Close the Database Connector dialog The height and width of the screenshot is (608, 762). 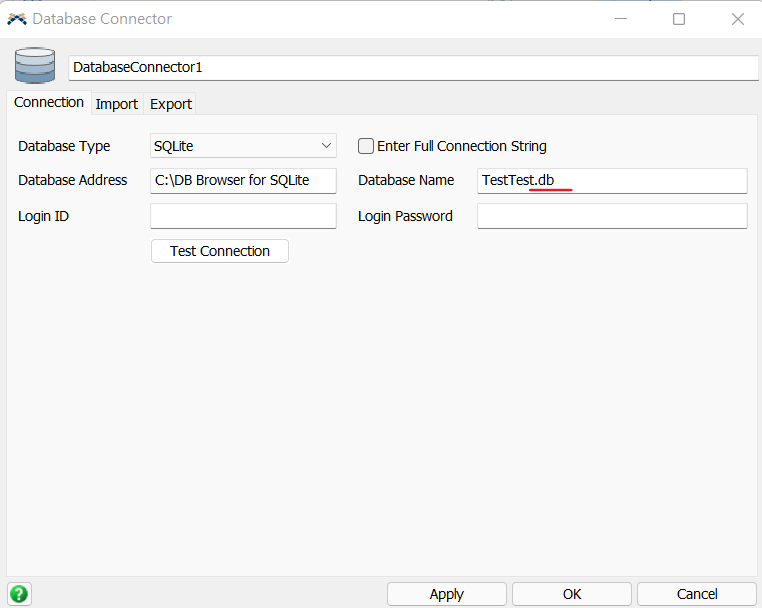click(x=738, y=19)
